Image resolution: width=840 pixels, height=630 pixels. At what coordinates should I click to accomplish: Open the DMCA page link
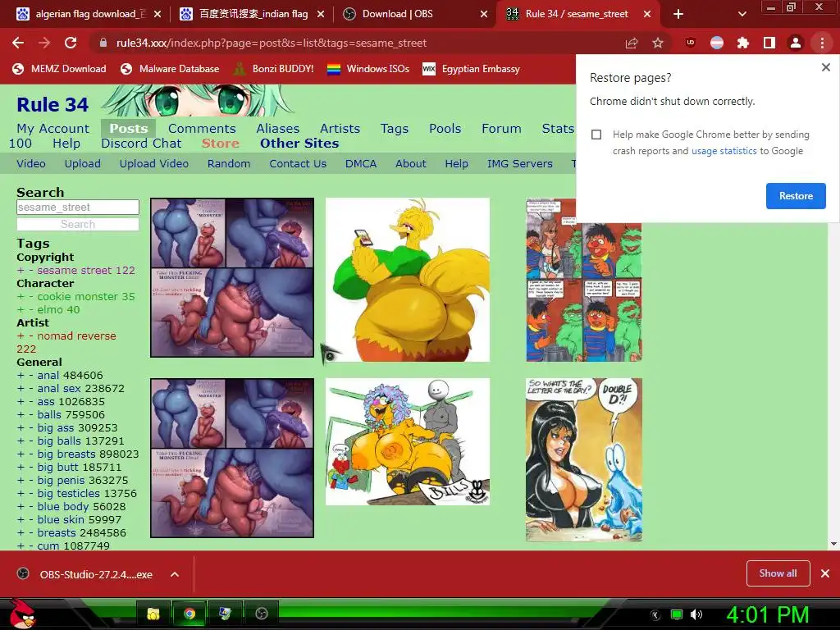(x=361, y=164)
